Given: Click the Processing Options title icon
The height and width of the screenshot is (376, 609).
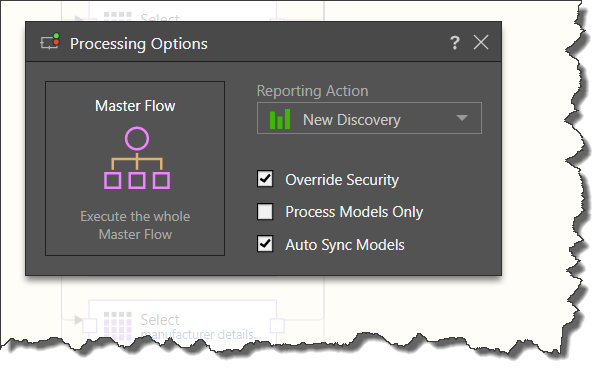Looking at the screenshot, I should [50, 42].
